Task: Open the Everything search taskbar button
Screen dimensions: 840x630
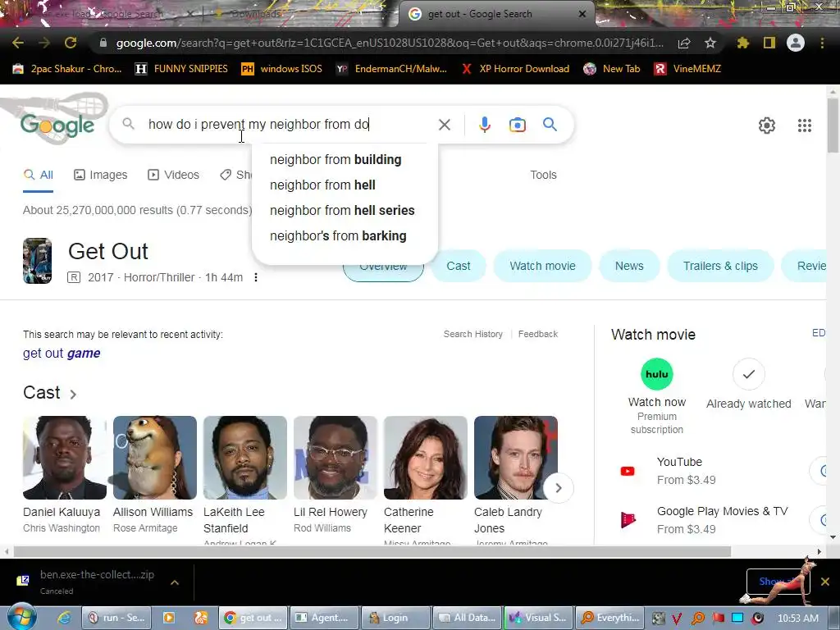Action: [x=610, y=618]
